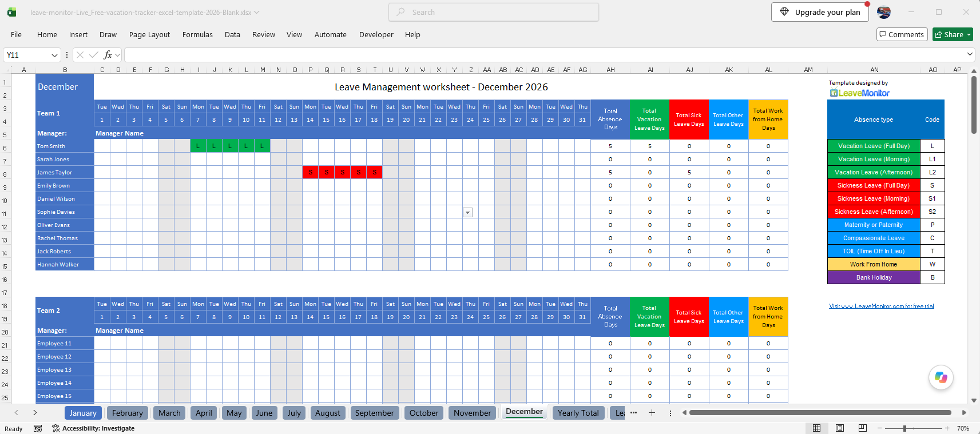Screen dimensions: 980x434
Task: Adjust the zoom slider handle
Action: coord(904,428)
